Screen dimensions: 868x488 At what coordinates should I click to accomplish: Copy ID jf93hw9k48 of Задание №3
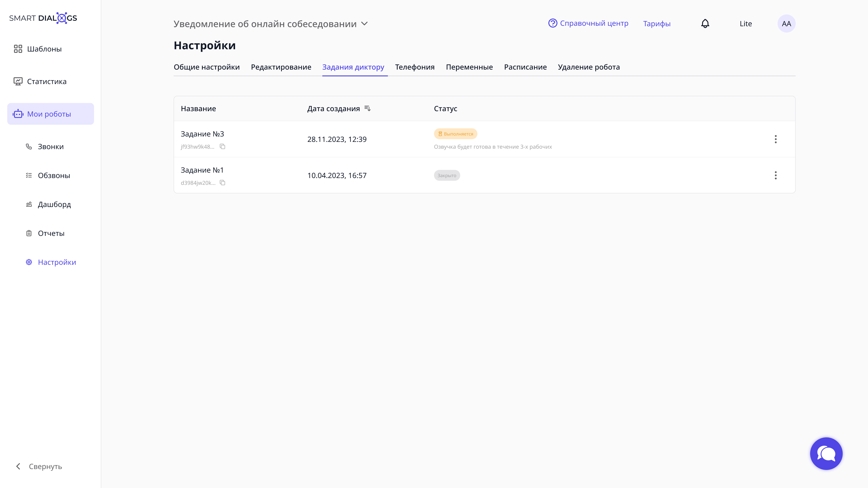(222, 146)
